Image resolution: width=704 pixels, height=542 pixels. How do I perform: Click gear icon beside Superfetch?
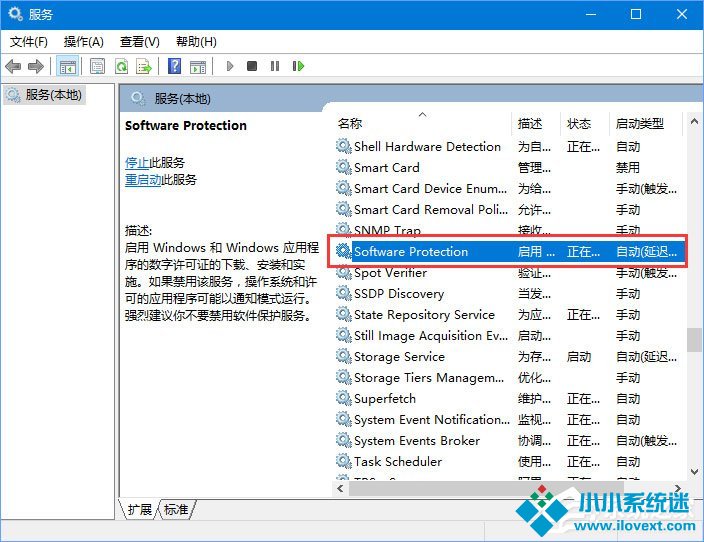[x=343, y=398]
